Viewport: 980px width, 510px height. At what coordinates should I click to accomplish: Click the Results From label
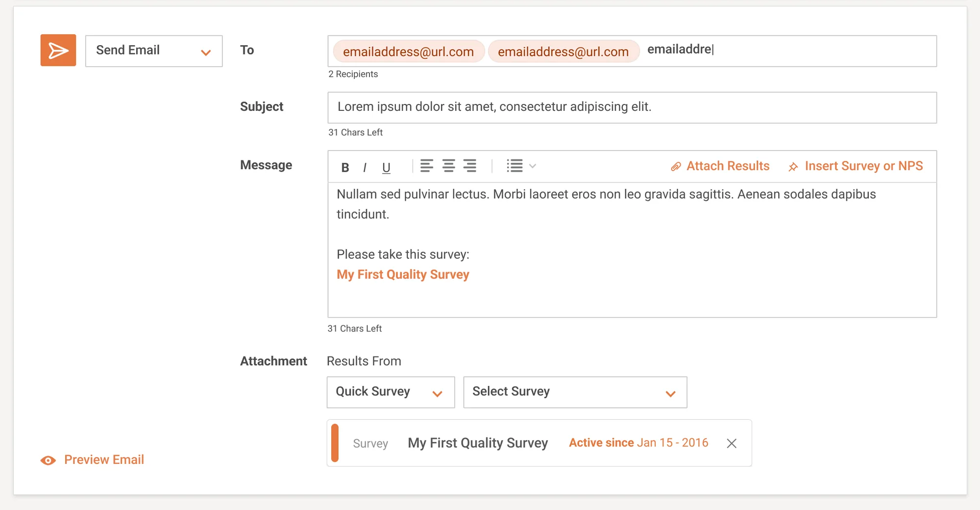tap(364, 361)
